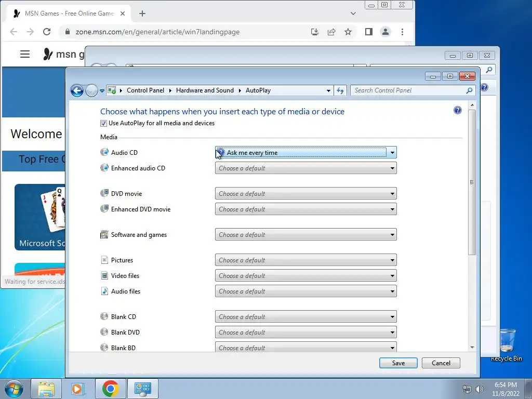Open Chrome tab search chevron
The image size is (532, 399).
353,14
